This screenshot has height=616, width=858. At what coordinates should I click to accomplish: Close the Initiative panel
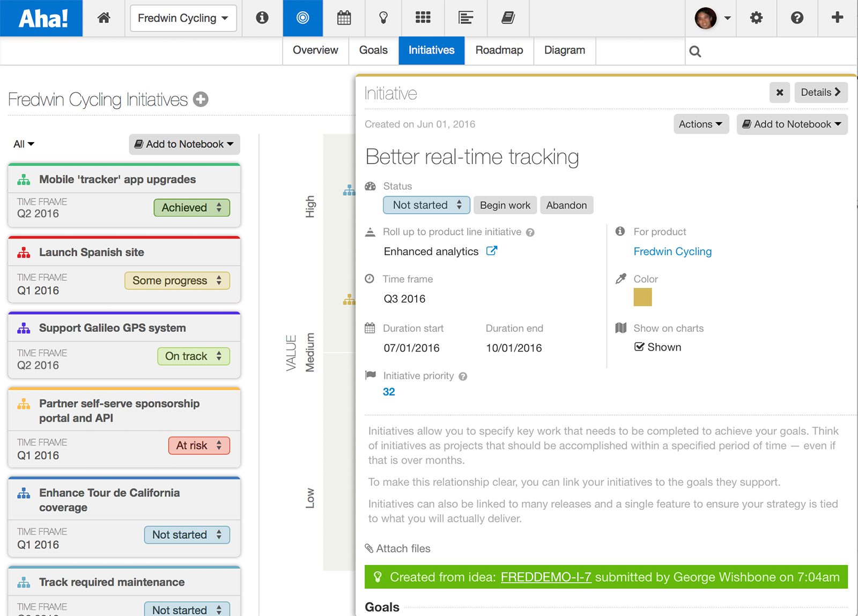tap(780, 92)
